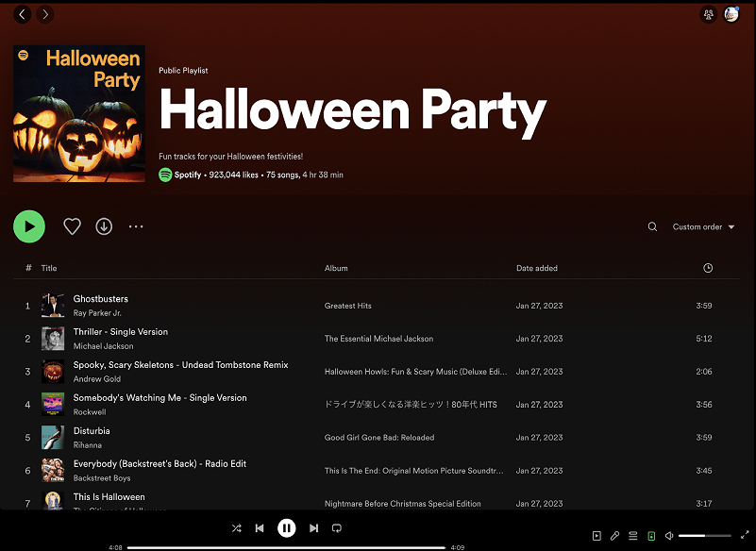Mute the volume

click(670, 535)
